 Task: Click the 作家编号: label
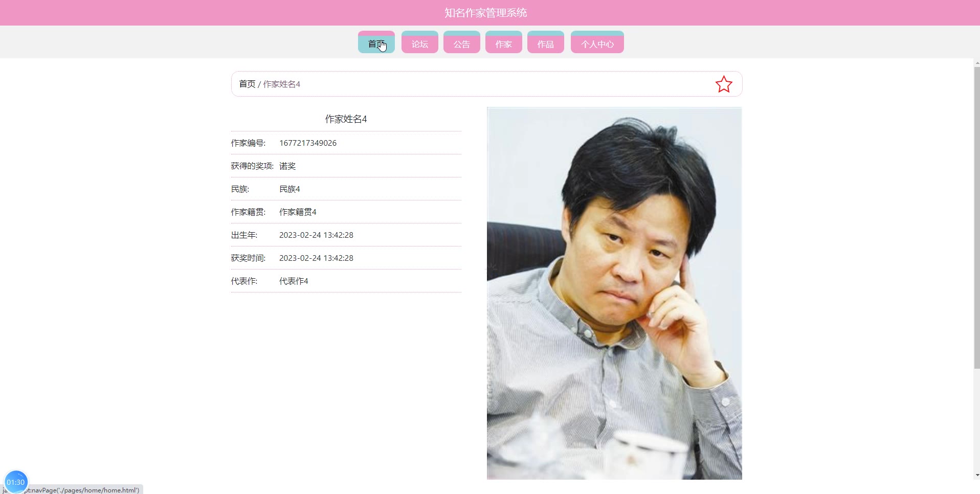(x=248, y=143)
